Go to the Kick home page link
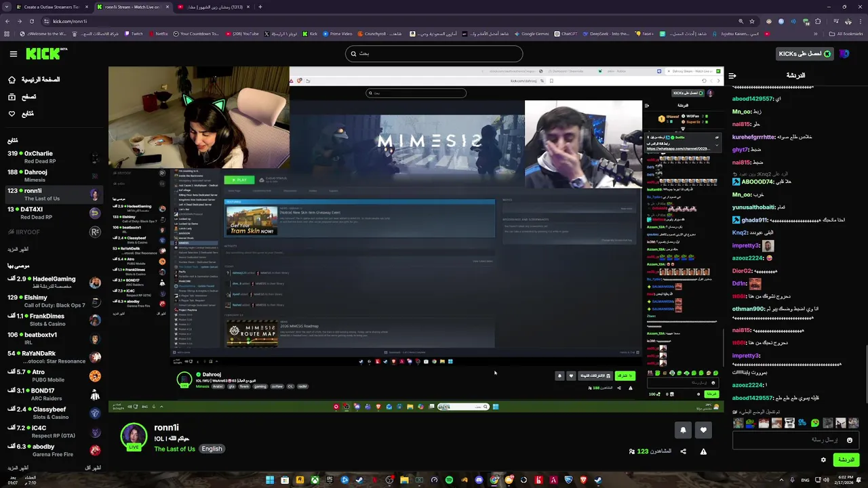Viewport: 868px width, 488px height. coord(34,79)
